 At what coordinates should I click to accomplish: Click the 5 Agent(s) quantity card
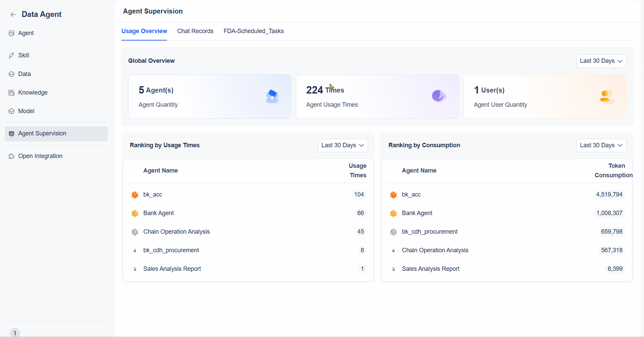(210, 97)
